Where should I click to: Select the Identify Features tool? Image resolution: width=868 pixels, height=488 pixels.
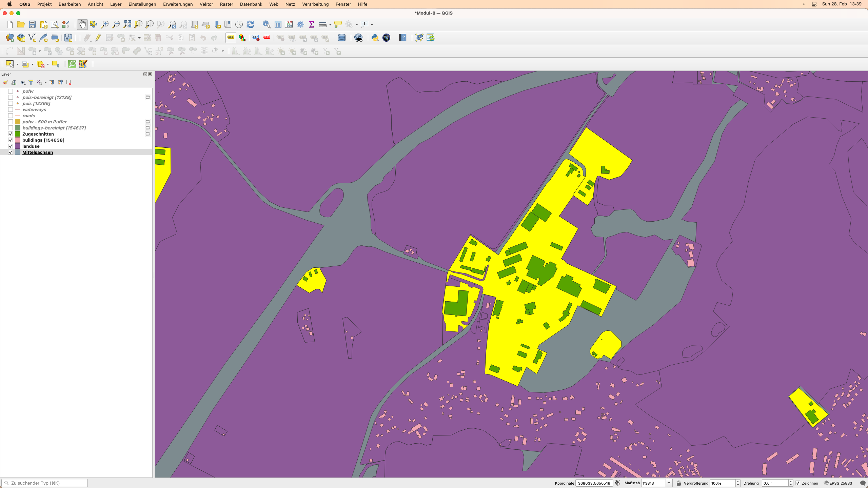[267, 24]
